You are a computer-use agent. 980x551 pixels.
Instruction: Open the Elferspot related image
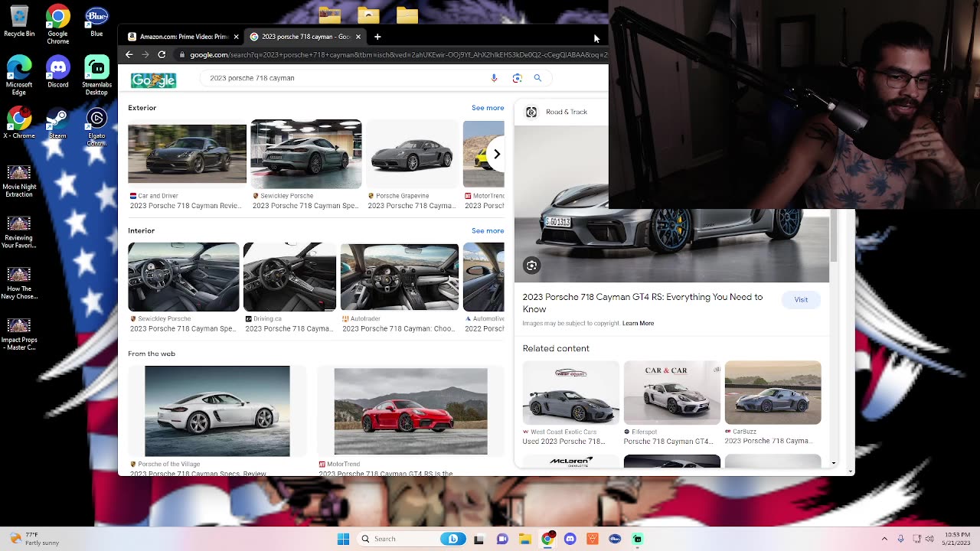point(671,393)
